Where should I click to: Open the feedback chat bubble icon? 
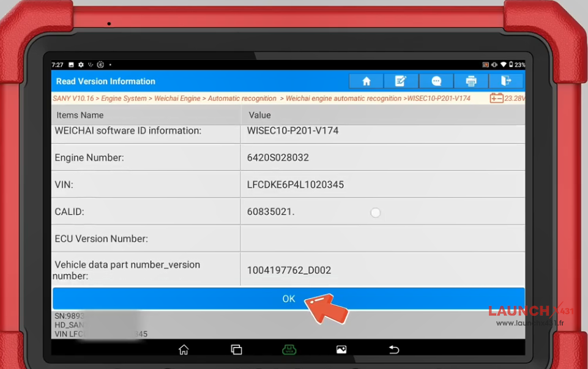(x=436, y=81)
